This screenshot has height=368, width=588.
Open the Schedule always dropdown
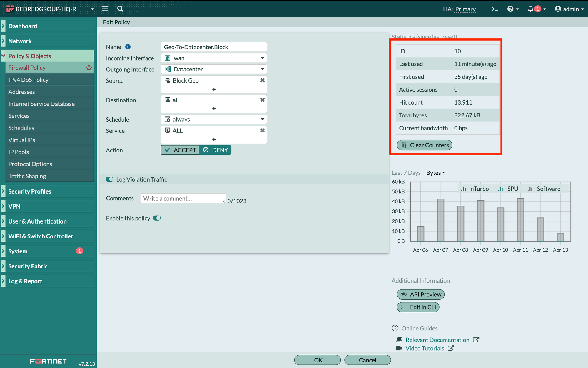214,120
